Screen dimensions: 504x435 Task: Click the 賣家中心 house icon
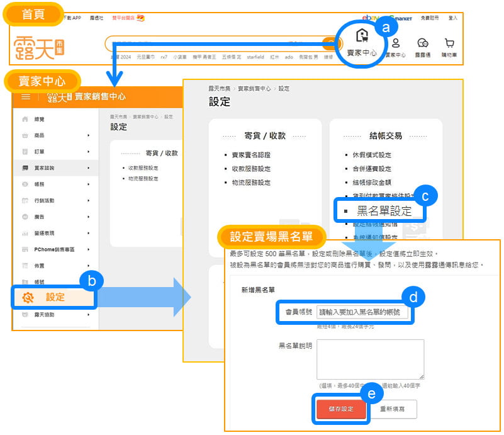pyautogui.click(x=361, y=36)
